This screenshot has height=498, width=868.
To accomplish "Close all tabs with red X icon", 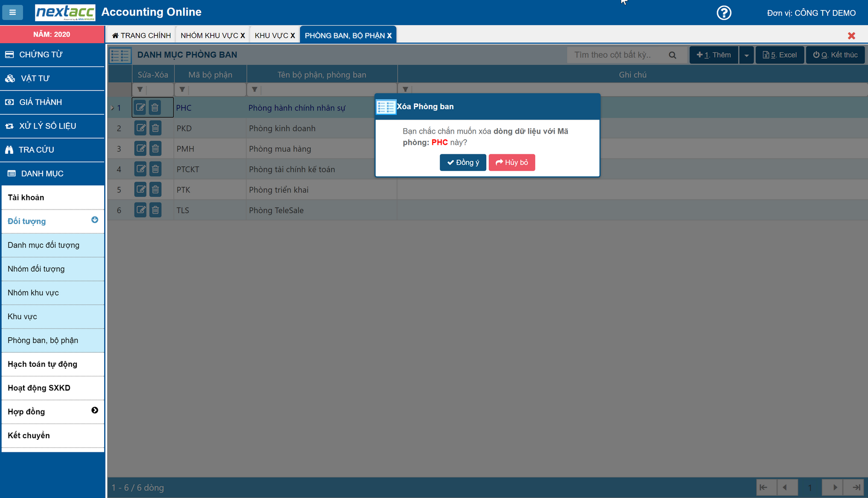I will coord(851,36).
